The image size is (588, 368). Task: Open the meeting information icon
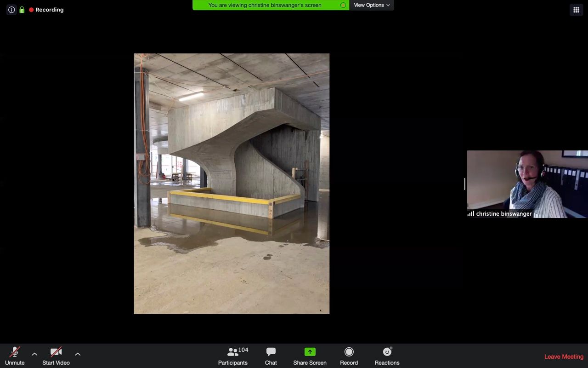(x=11, y=10)
